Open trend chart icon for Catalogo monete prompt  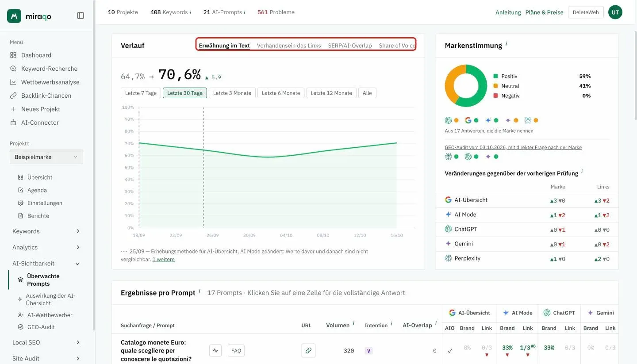click(x=215, y=351)
